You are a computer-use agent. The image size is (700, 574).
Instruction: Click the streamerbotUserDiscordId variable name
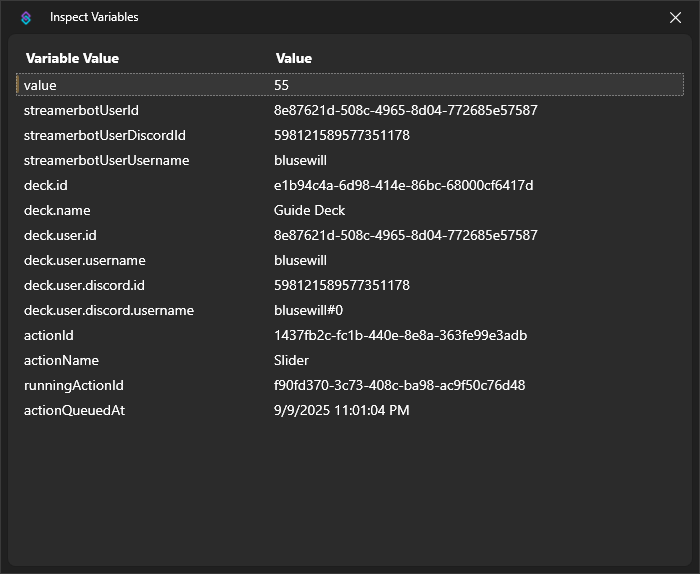(x=105, y=135)
